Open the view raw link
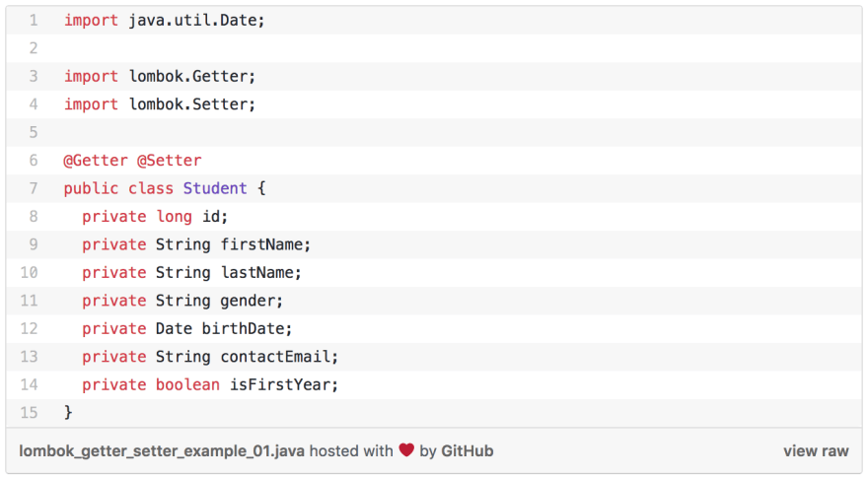 pyautogui.click(x=816, y=450)
